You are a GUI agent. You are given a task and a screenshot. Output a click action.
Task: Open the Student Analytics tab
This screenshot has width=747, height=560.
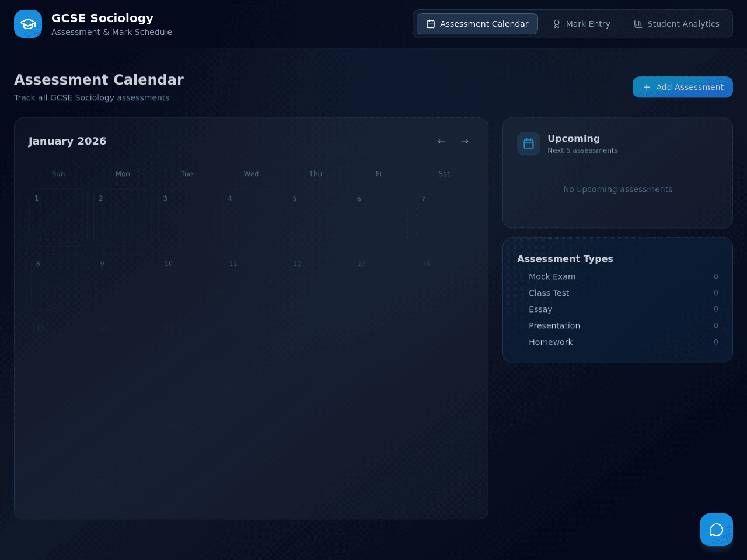[x=676, y=24]
